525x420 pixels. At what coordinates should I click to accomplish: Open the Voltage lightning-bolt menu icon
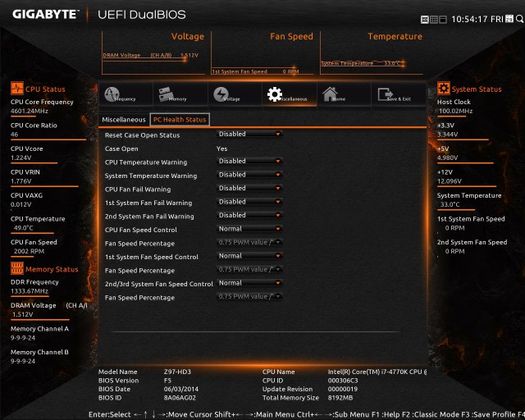click(x=221, y=94)
